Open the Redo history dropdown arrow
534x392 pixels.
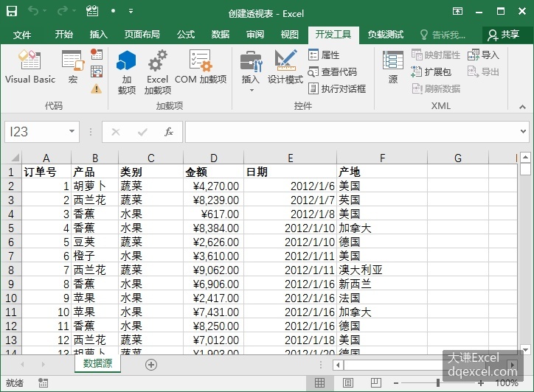coord(74,11)
